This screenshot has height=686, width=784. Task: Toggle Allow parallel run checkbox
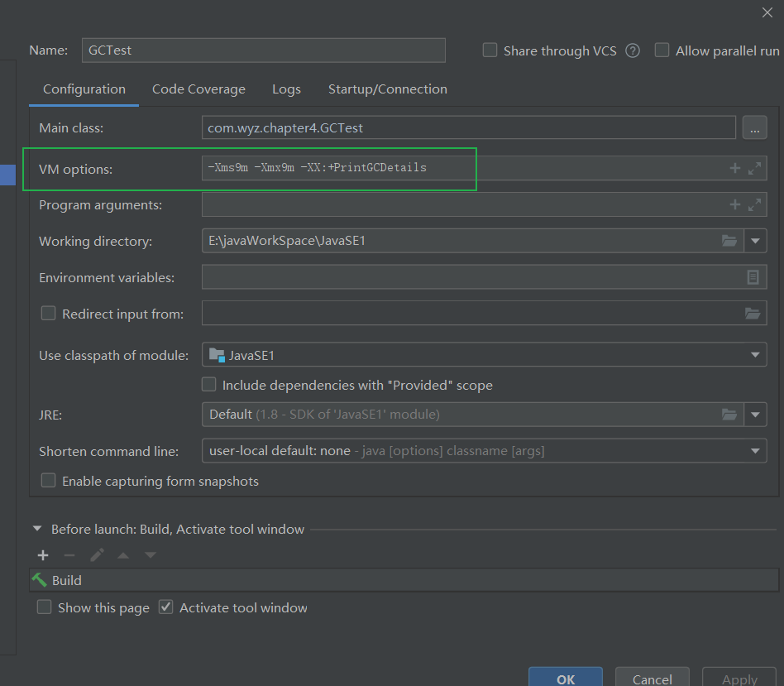(662, 50)
